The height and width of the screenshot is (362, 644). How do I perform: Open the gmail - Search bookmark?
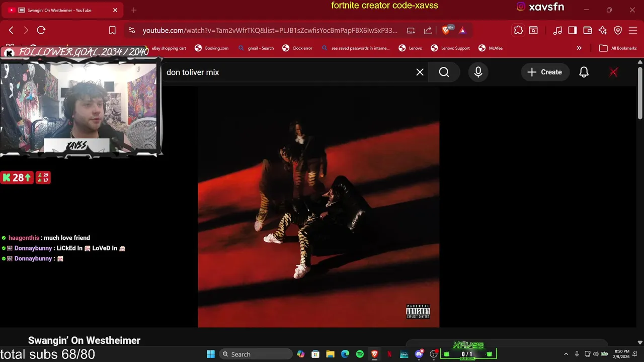click(x=256, y=48)
